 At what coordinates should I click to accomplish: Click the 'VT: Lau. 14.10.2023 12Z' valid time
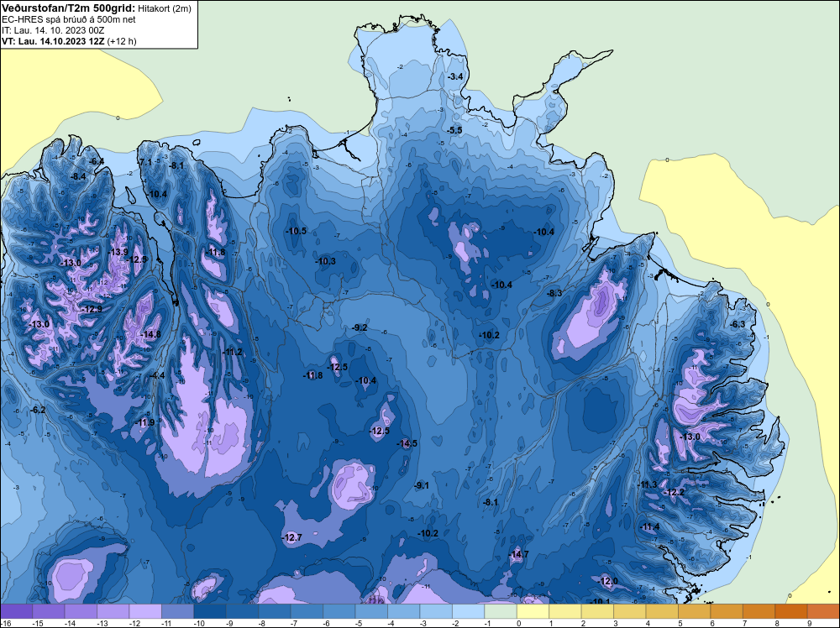(53, 41)
